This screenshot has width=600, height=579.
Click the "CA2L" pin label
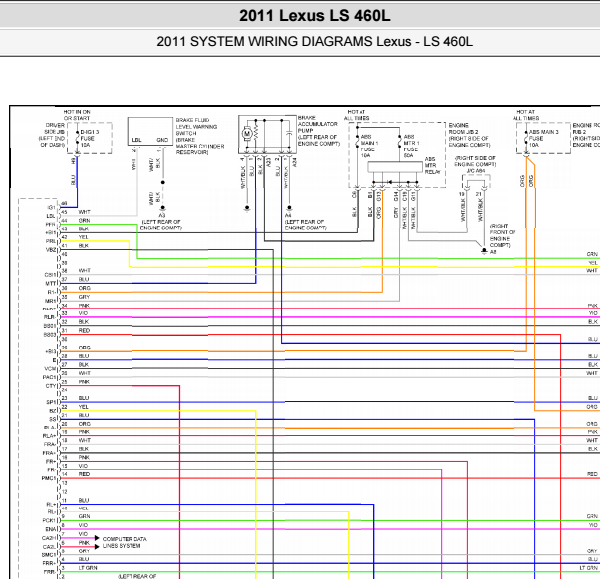(49, 547)
